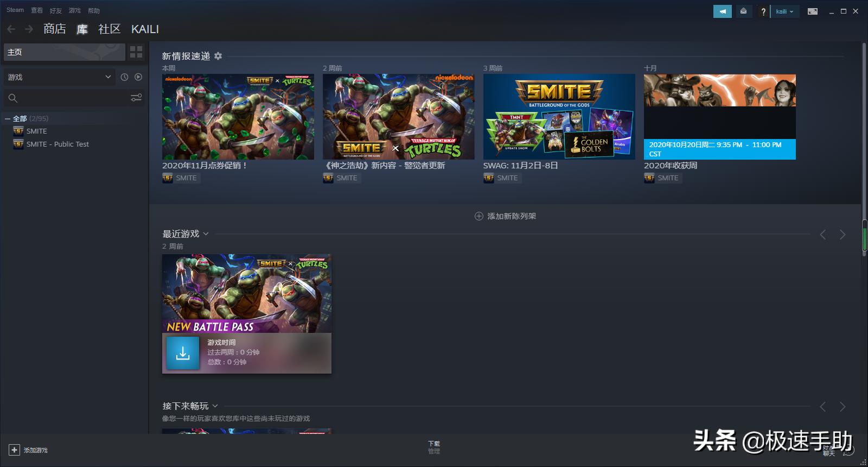This screenshot has height=467, width=868.
Task: Expand the 游戏 category dropdown
Action: click(x=60, y=77)
